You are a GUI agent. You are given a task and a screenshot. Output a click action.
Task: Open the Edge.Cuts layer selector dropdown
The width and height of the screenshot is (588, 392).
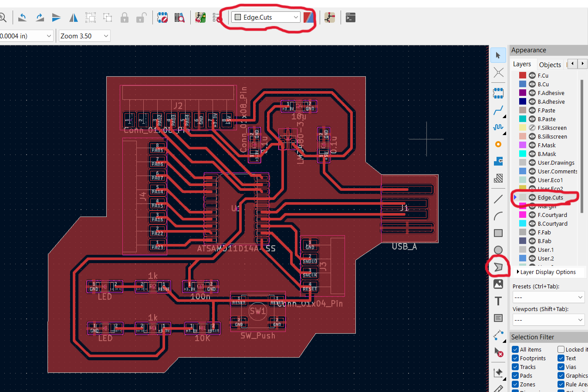266,17
